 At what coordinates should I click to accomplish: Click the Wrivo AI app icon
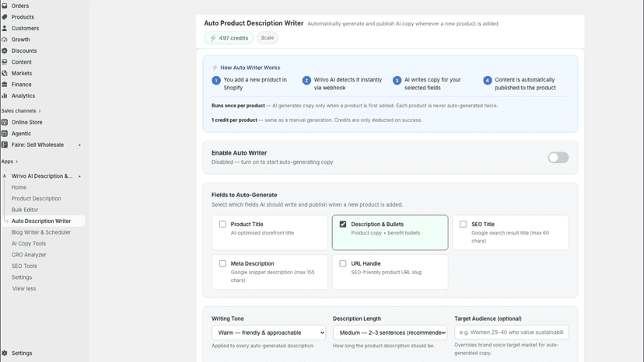tap(5, 176)
